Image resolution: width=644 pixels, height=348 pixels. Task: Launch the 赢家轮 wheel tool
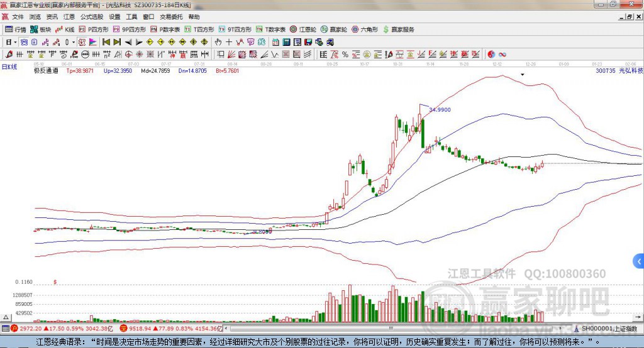334,30
